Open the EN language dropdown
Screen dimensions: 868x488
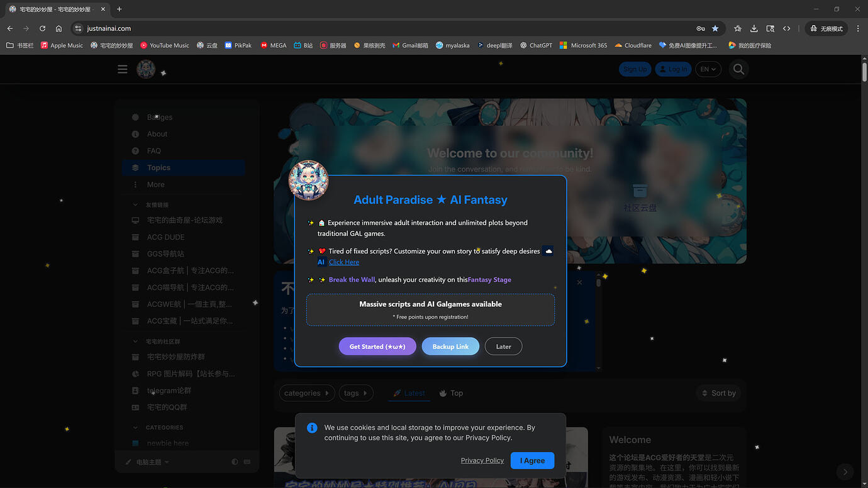tap(708, 69)
